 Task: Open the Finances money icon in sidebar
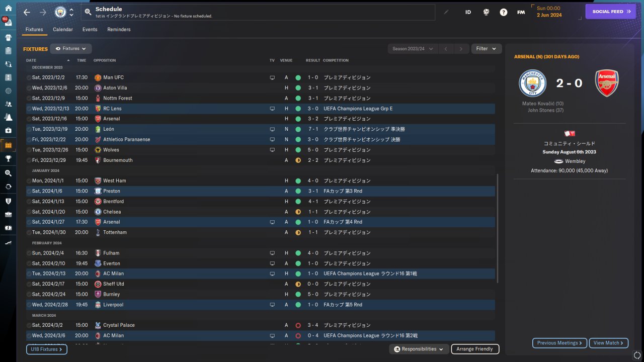click(8, 228)
